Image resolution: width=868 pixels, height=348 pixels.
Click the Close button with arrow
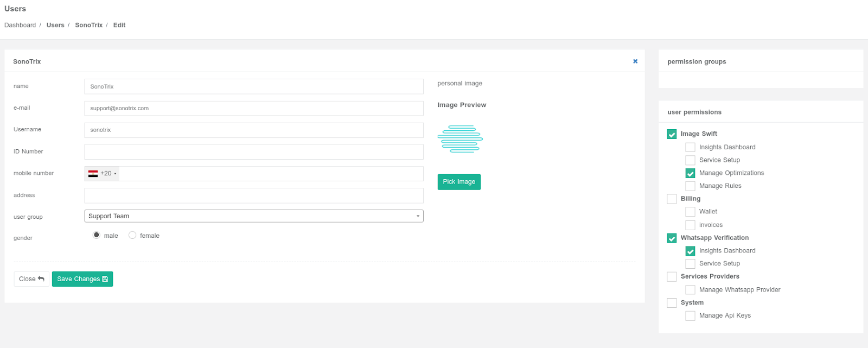click(x=31, y=279)
